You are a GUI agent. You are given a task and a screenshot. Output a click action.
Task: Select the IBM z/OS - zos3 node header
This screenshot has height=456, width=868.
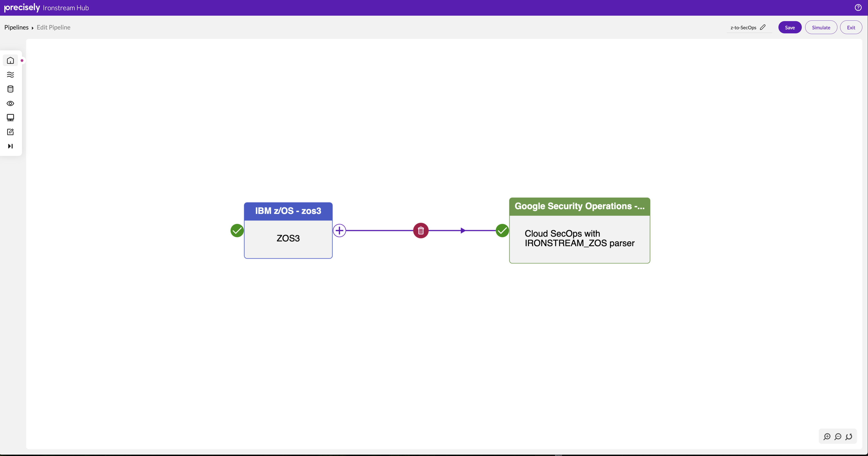[x=288, y=211]
